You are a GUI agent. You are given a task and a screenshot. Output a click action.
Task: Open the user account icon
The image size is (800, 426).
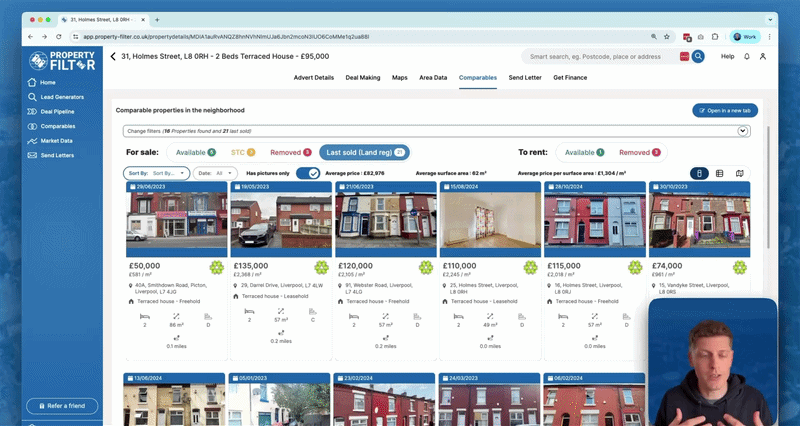[763, 57]
